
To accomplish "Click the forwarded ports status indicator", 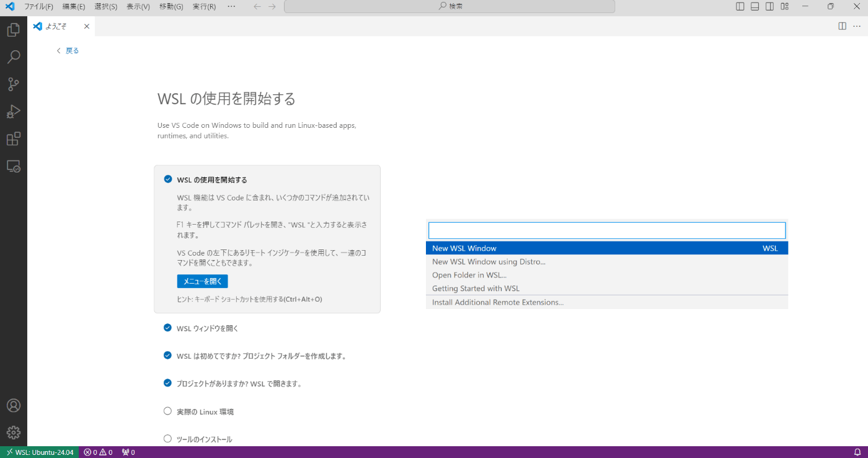I will point(128,452).
